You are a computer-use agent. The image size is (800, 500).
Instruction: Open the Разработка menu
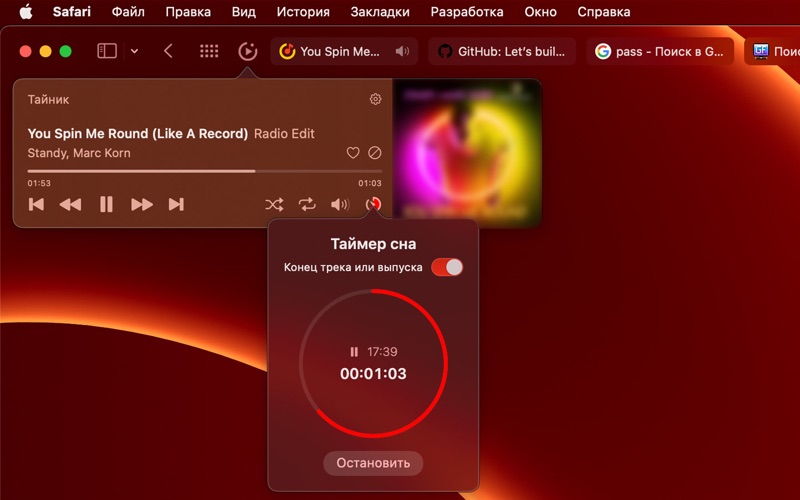click(x=466, y=11)
